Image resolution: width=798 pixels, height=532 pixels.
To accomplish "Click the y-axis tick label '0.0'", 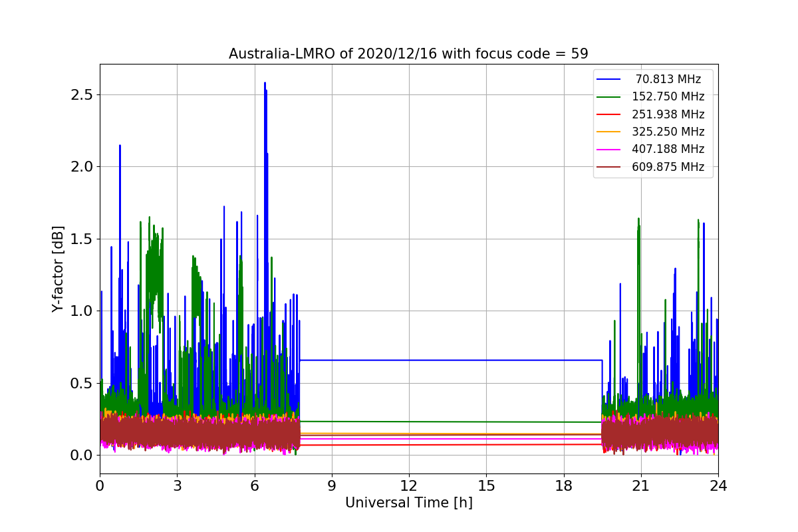I will [80, 456].
